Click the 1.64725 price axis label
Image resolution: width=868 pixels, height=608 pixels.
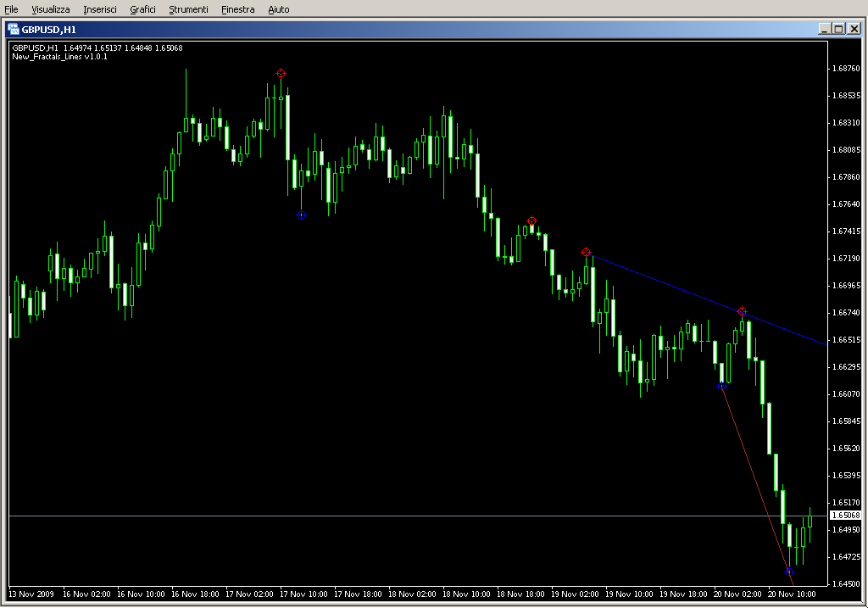click(847, 557)
